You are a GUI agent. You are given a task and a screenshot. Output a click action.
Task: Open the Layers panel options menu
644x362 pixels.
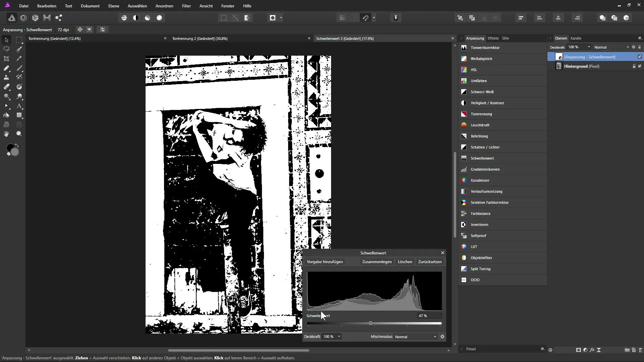(x=640, y=38)
